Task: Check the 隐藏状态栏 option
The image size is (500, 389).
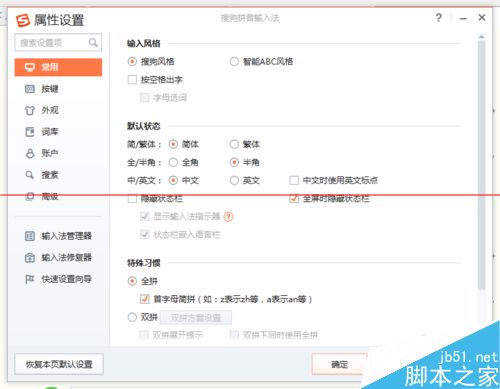Action: tap(132, 199)
